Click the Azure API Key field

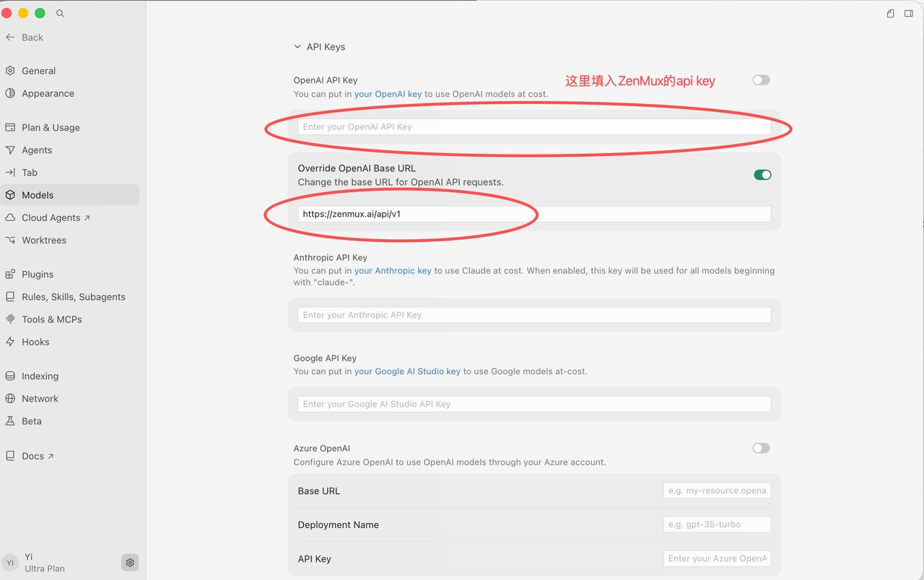point(717,558)
